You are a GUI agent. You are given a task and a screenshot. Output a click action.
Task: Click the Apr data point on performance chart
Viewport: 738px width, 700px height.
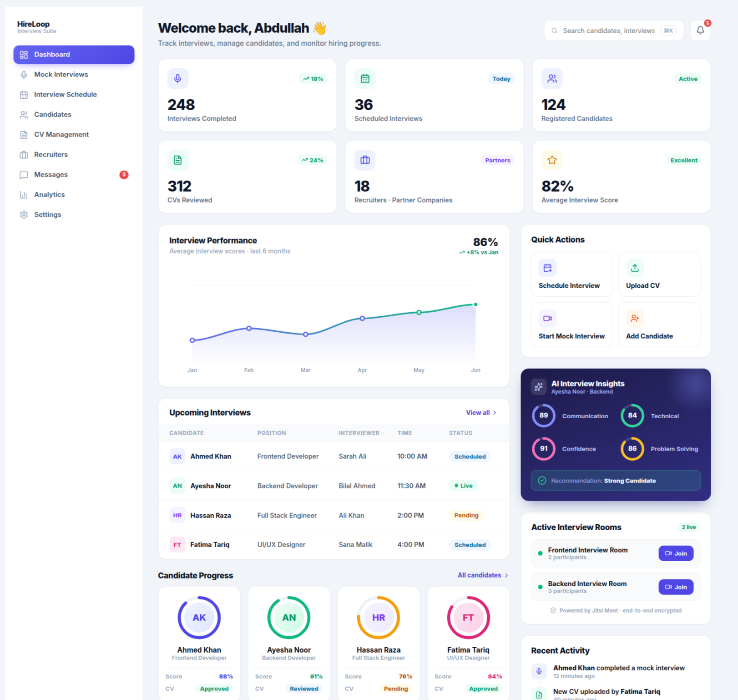[362, 319]
